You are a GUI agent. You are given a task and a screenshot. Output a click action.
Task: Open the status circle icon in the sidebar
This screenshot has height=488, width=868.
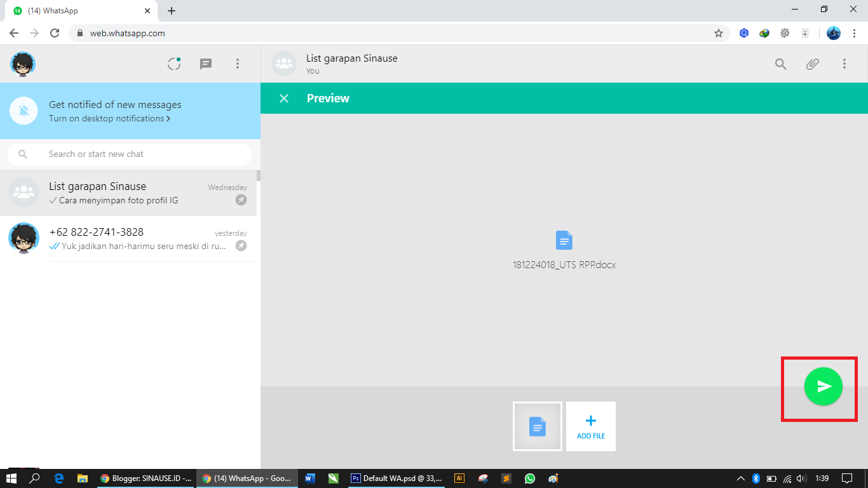[x=174, y=64]
